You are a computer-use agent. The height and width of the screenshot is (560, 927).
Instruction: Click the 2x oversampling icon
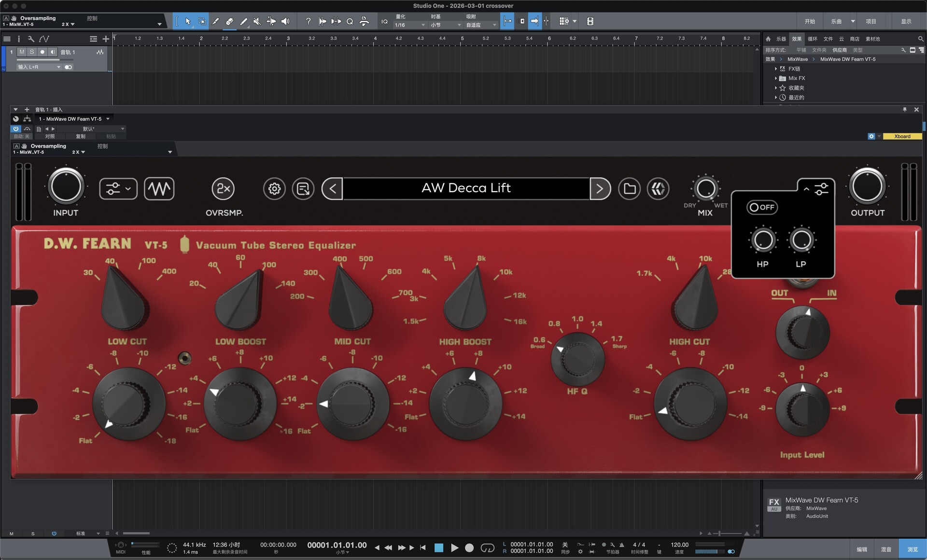223,189
